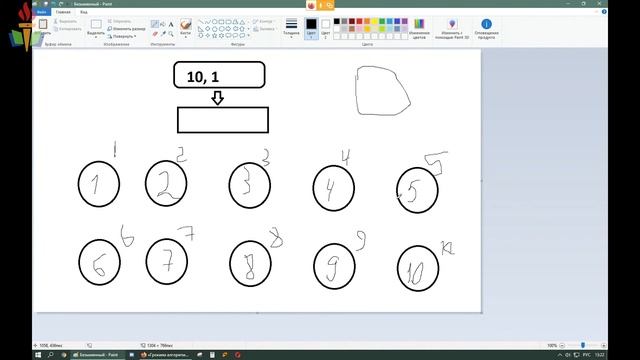Select Color 1 (Цвет 1) foreground box

pos(311,28)
